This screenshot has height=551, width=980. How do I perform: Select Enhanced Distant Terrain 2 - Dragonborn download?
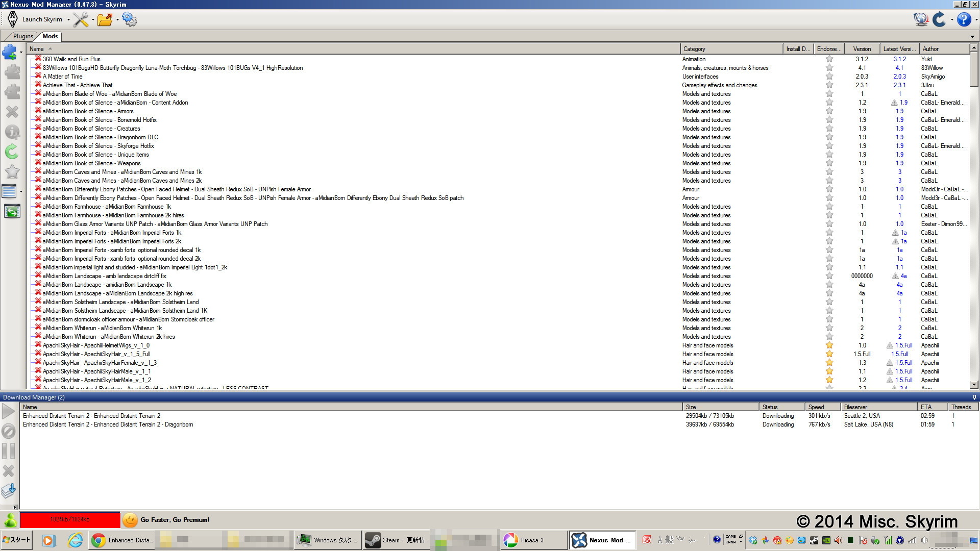pyautogui.click(x=499, y=424)
